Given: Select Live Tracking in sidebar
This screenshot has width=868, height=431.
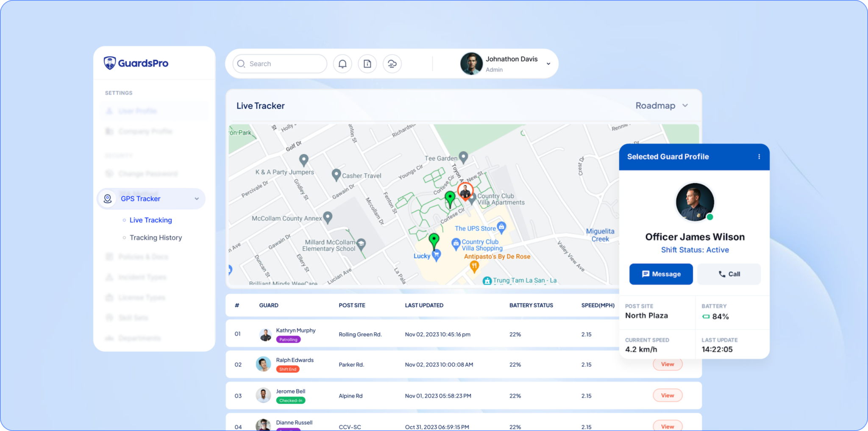Looking at the screenshot, I should coord(150,220).
